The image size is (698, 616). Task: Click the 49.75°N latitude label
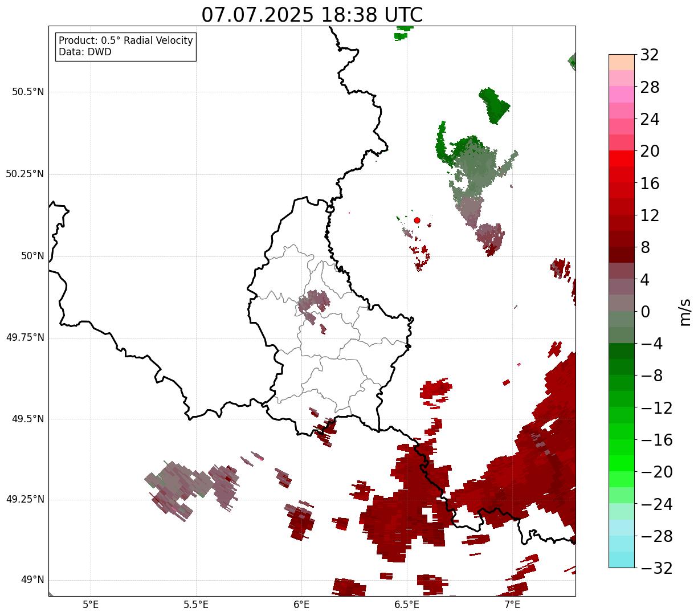click(25, 337)
